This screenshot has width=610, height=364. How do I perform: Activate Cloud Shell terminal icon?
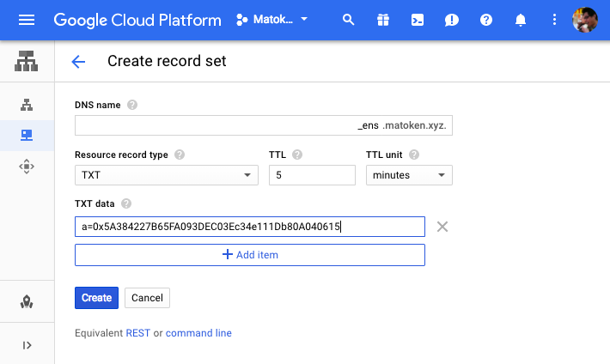click(417, 20)
